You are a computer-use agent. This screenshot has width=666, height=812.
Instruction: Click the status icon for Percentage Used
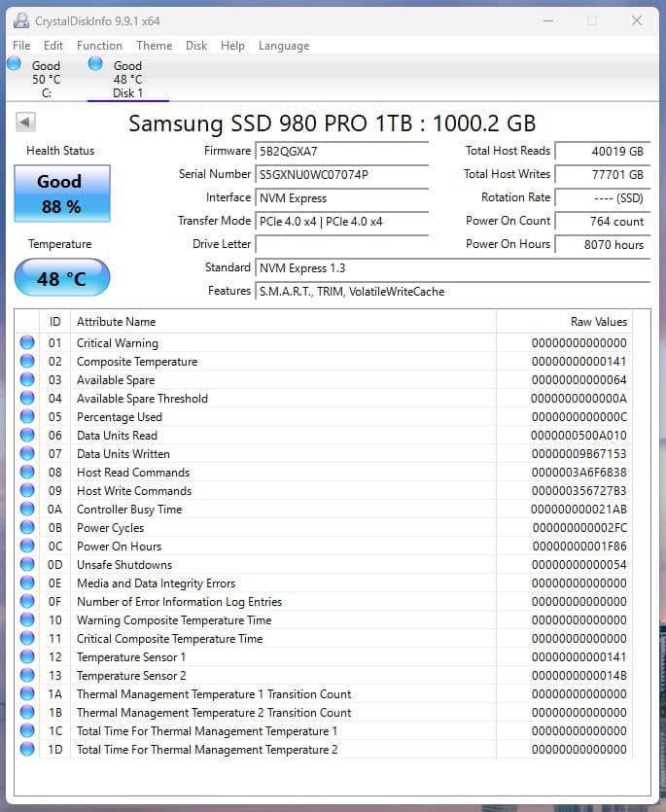point(27,416)
